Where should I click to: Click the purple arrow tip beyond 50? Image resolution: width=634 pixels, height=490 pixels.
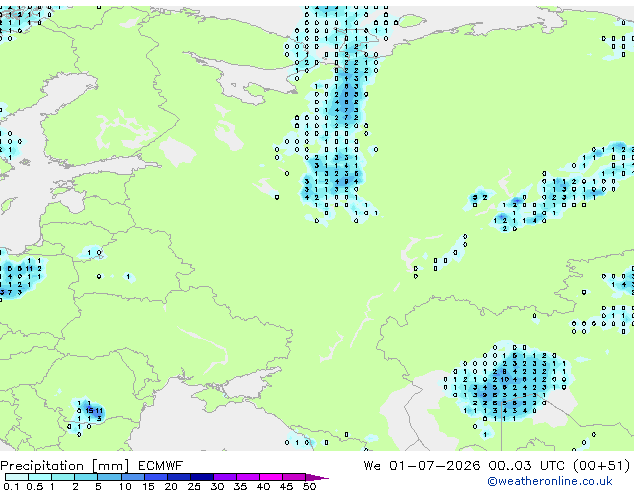(317, 477)
